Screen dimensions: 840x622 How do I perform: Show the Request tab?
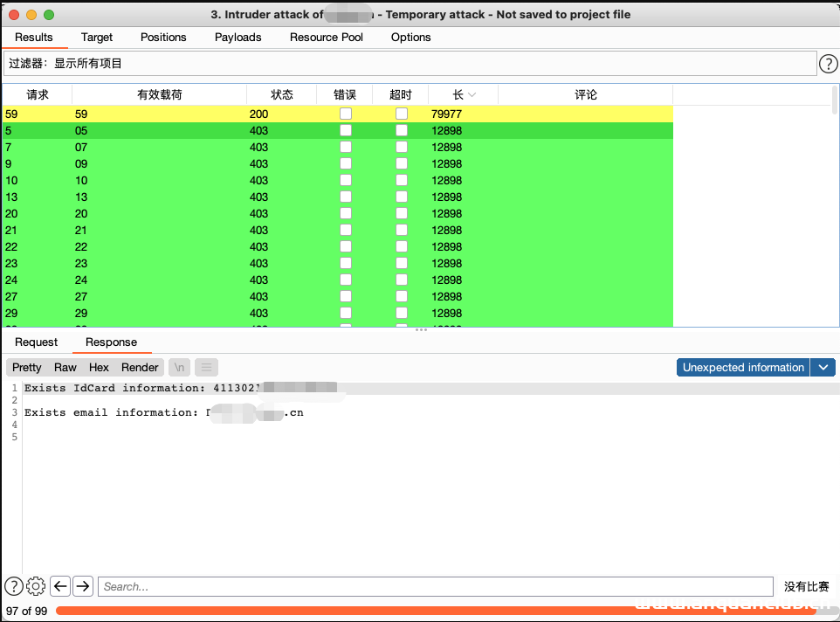(x=36, y=342)
